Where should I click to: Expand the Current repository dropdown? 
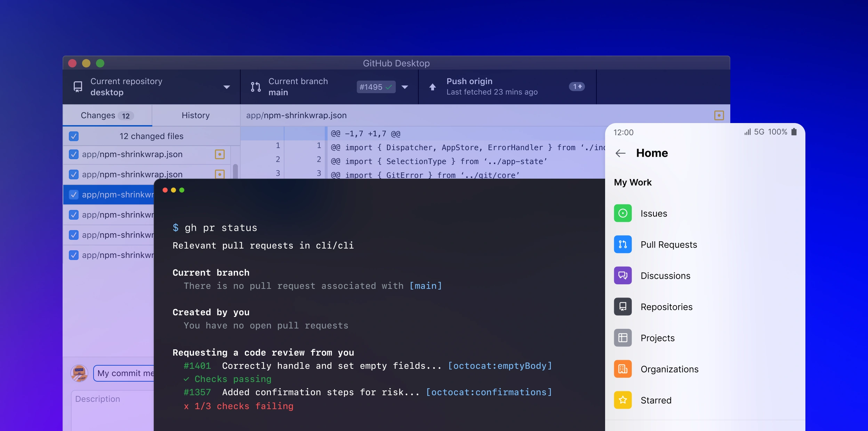(x=226, y=87)
